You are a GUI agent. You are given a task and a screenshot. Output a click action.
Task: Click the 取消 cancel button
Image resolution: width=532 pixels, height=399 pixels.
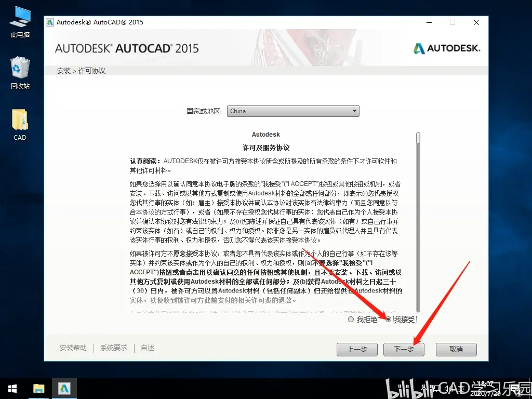point(456,349)
